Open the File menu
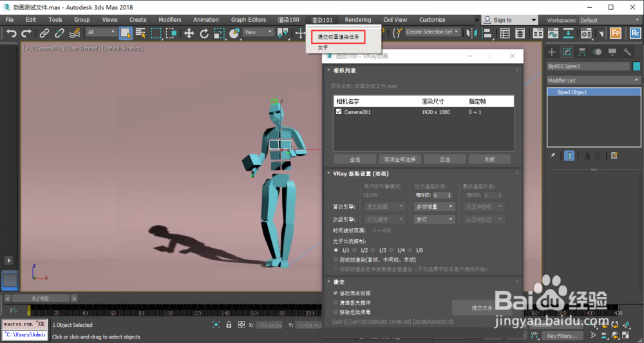This screenshot has height=343, width=644. [x=10, y=20]
